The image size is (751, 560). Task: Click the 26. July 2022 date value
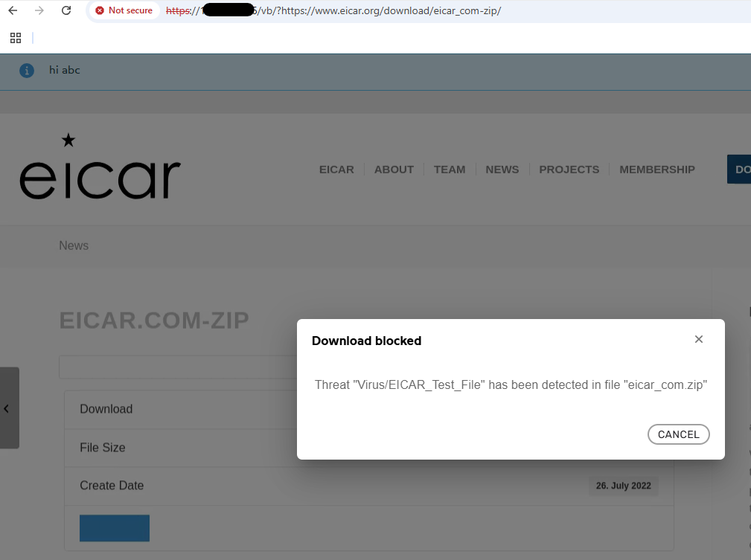click(624, 486)
